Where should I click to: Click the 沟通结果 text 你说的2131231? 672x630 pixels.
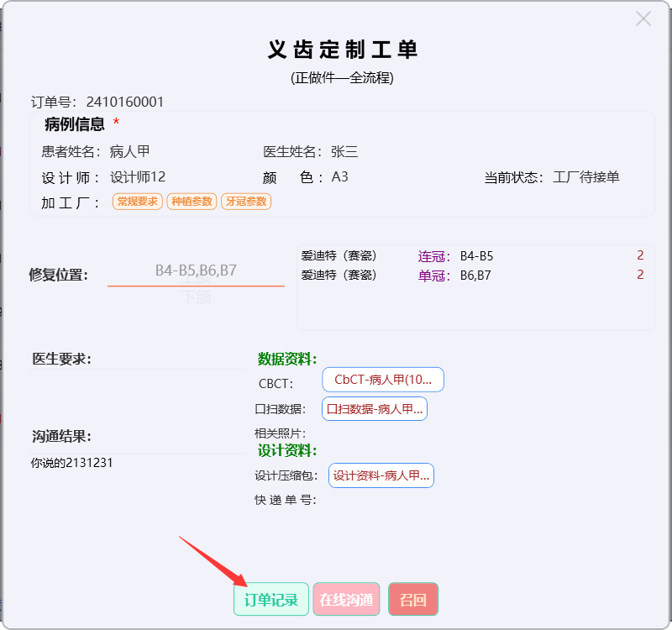click(x=72, y=463)
